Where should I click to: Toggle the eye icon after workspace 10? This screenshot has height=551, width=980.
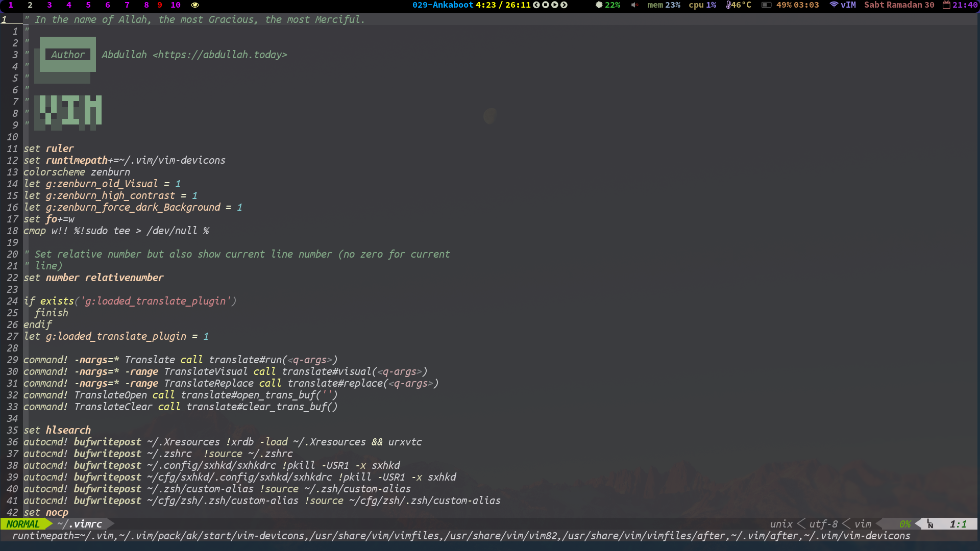(195, 5)
